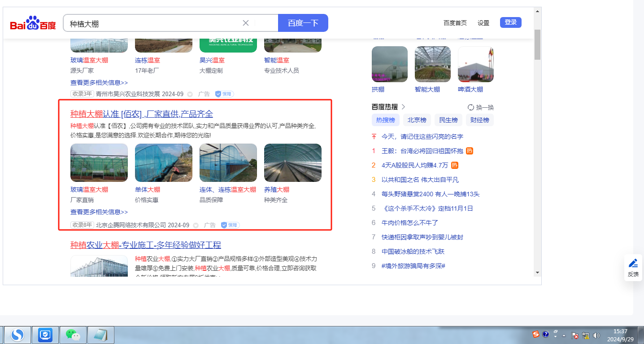
Task: Open the 单体大棚 thumbnail image
Action: click(163, 163)
